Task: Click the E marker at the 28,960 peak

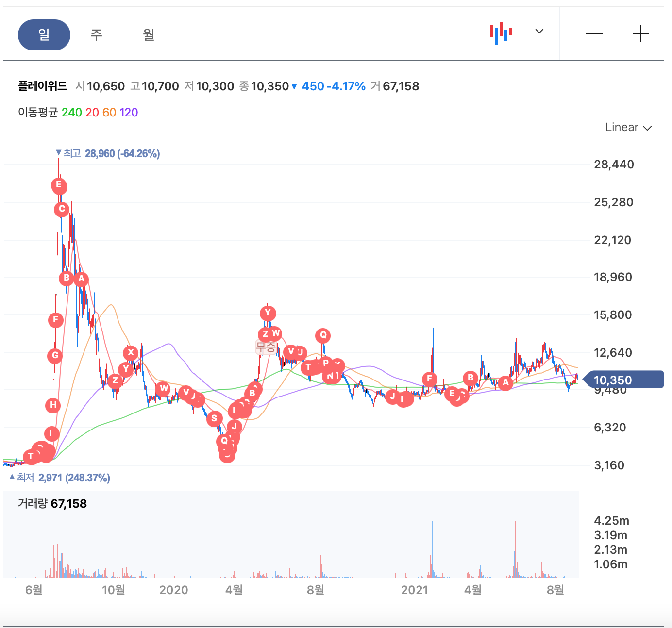Action: pos(59,185)
